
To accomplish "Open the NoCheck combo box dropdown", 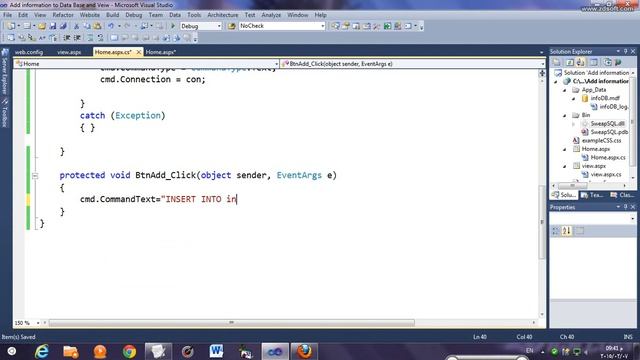I will (322, 26).
